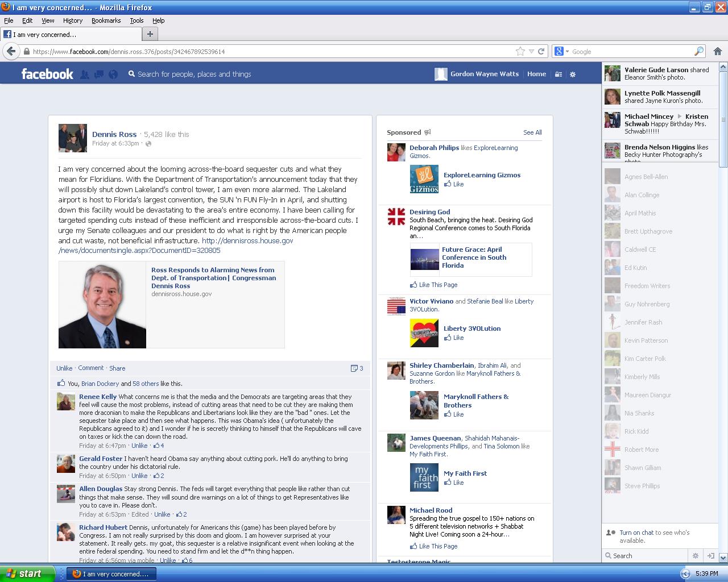728x582 pixels.
Task: Open Facebook messages icon
Action: [x=99, y=74]
